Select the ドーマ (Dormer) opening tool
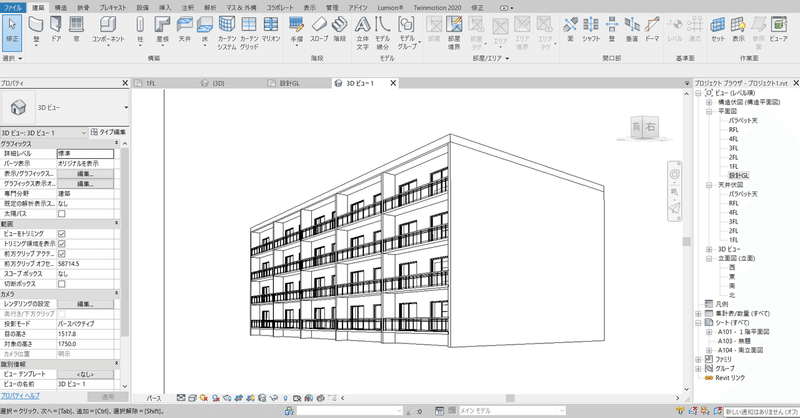This screenshot has height=418, width=800. (x=652, y=29)
